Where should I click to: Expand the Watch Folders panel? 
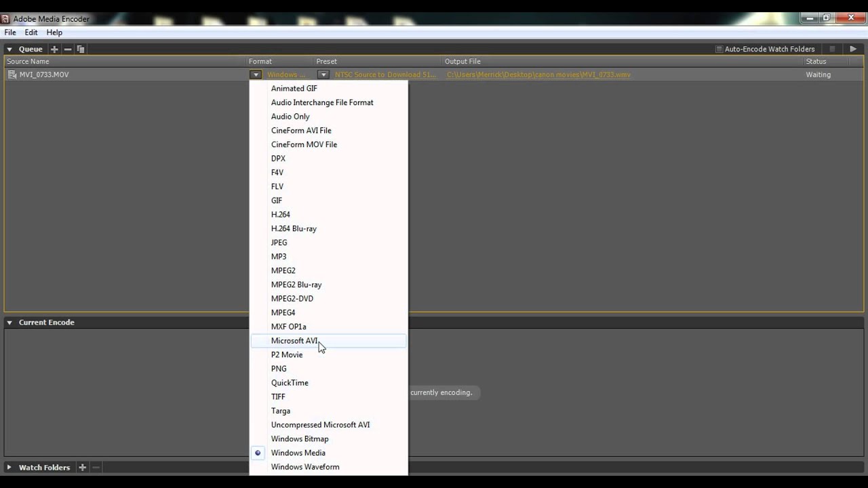9,468
